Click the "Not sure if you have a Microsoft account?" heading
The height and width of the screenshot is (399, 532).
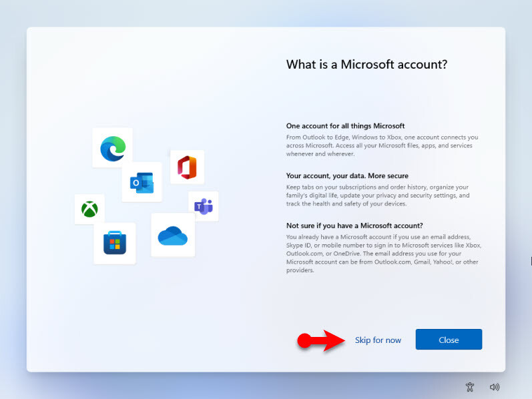coord(354,226)
